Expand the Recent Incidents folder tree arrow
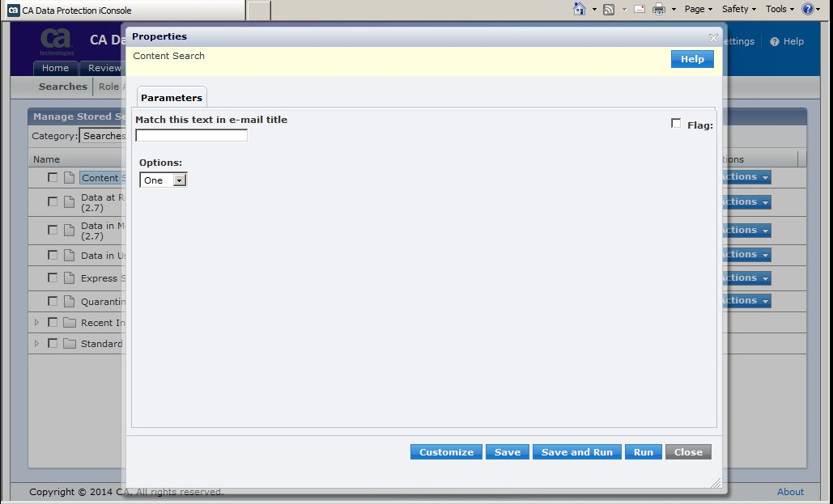The height and width of the screenshot is (504, 833). coord(36,322)
